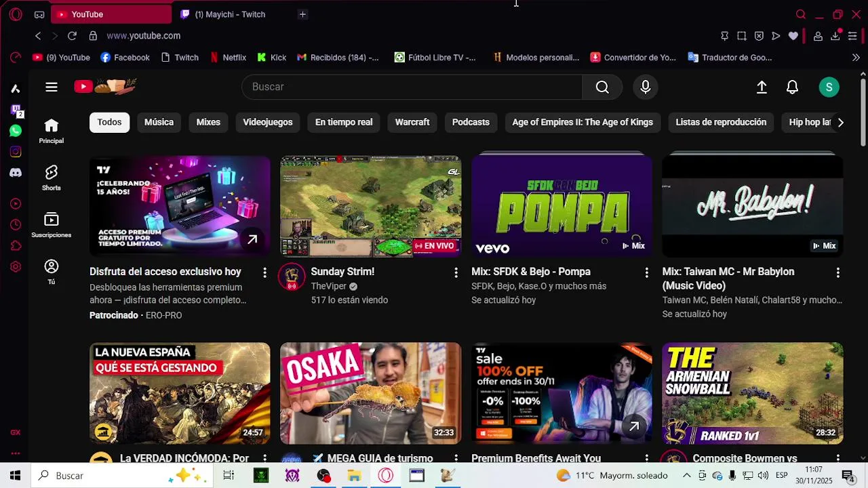Image resolution: width=868 pixels, height=488 pixels.
Task: Click the YouTube create/upload icon
Action: pos(762,87)
